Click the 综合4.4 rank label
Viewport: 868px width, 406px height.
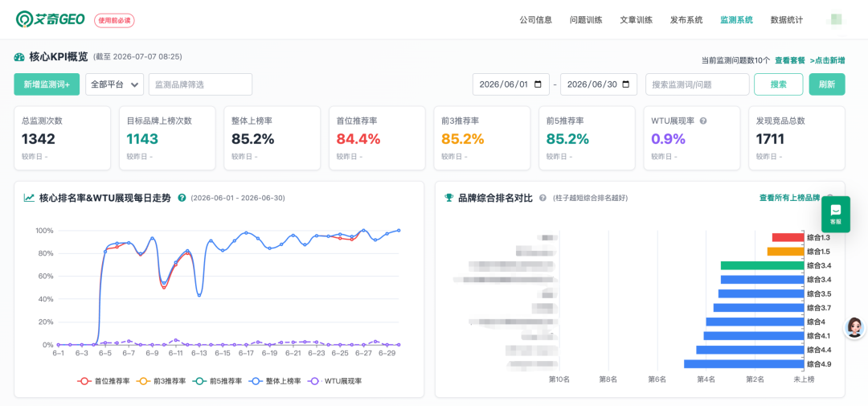click(x=819, y=350)
